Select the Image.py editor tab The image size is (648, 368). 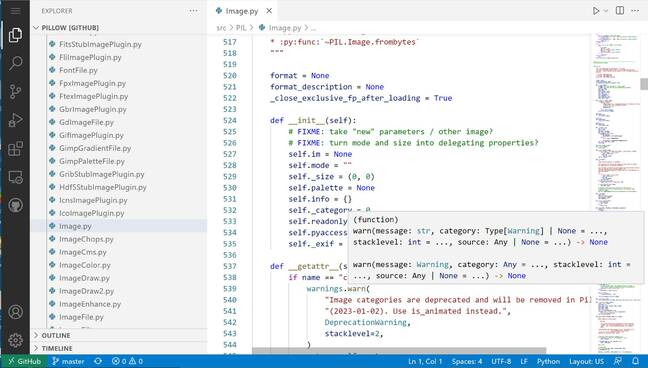point(242,11)
